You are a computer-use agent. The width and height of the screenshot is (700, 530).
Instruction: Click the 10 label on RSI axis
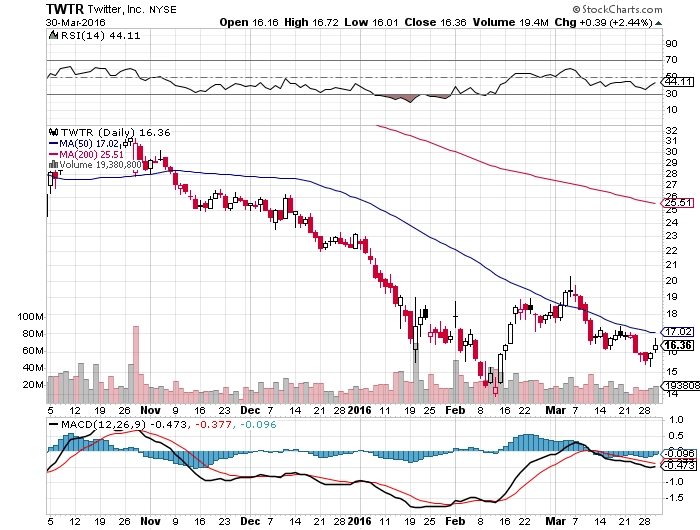(671, 110)
